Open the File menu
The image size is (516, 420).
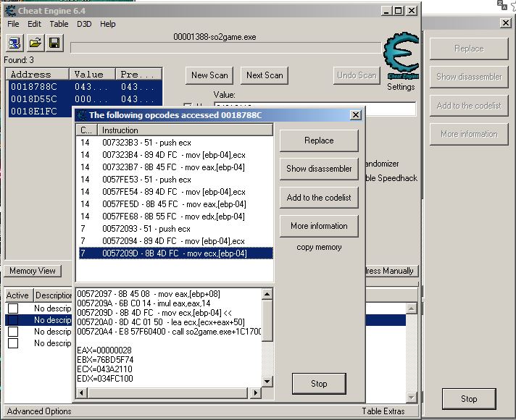click(14, 24)
